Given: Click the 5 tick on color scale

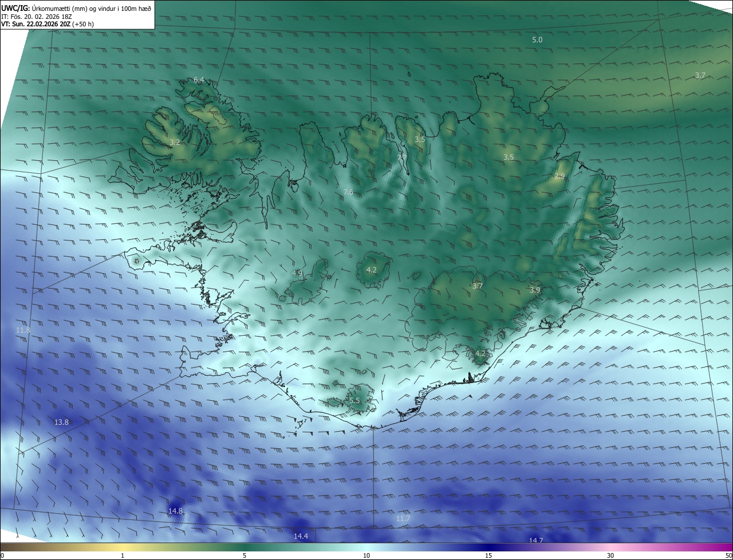Looking at the screenshot, I should [245, 555].
